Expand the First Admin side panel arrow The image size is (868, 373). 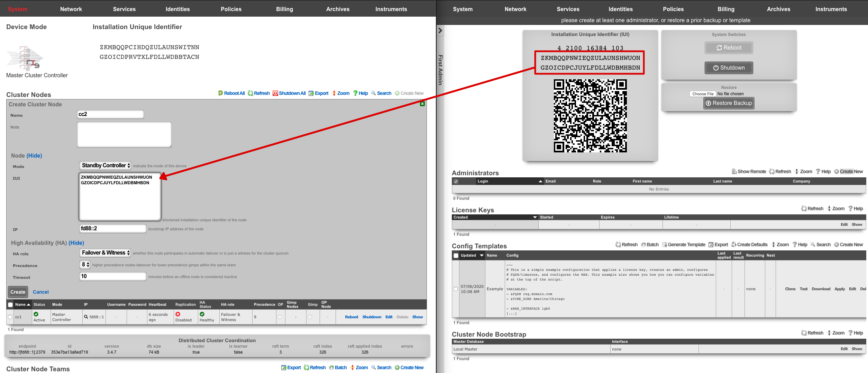(440, 30)
